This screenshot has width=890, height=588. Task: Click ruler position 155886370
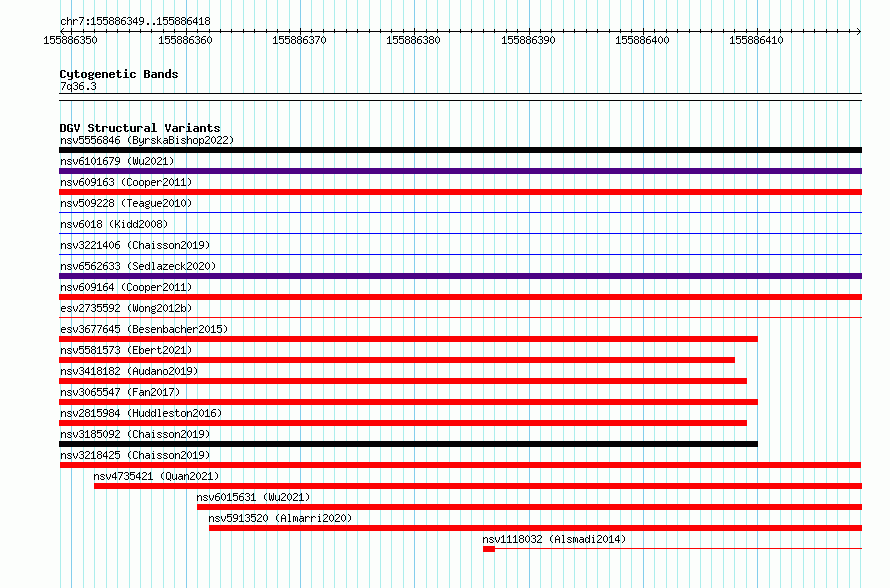(299, 40)
